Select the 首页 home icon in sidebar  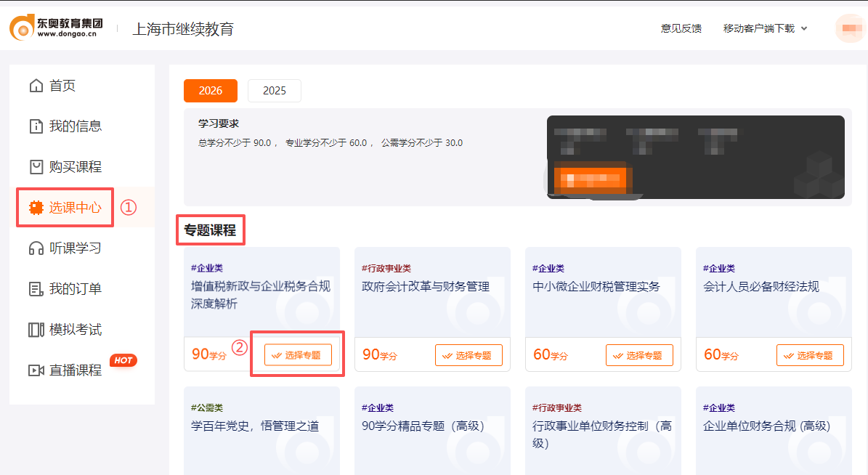(35, 85)
